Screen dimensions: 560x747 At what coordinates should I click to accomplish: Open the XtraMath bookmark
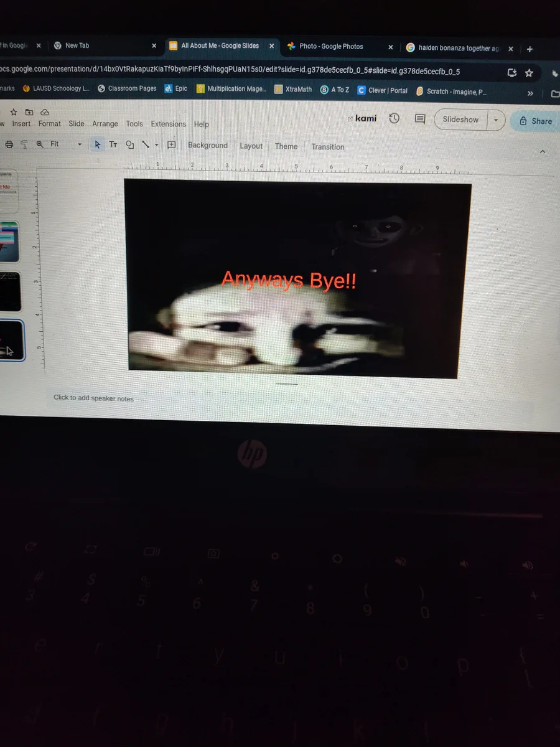293,90
